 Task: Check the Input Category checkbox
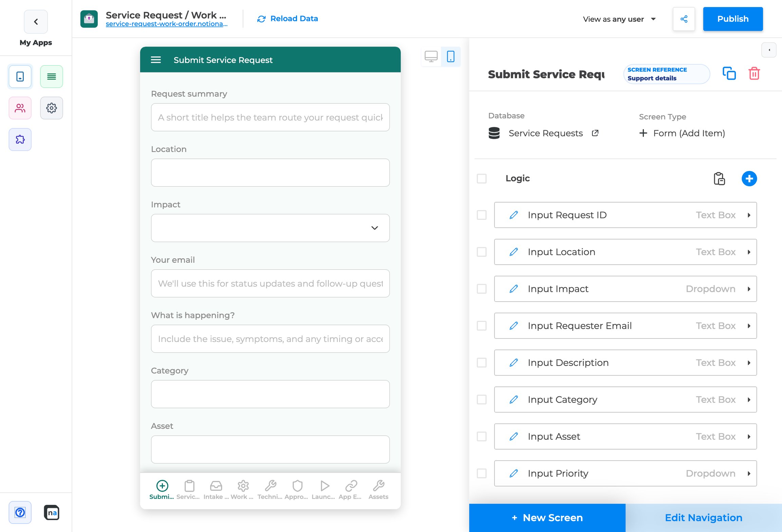point(482,400)
